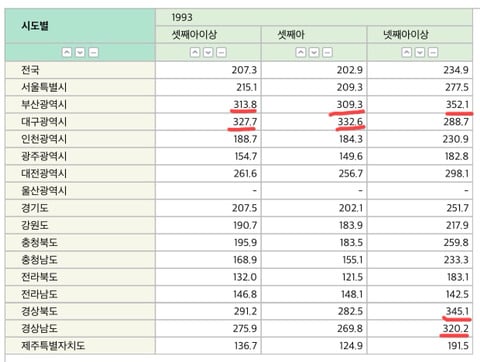
Task: Sort 셋째아 column ascending arrow
Action: click(x=301, y=52)
